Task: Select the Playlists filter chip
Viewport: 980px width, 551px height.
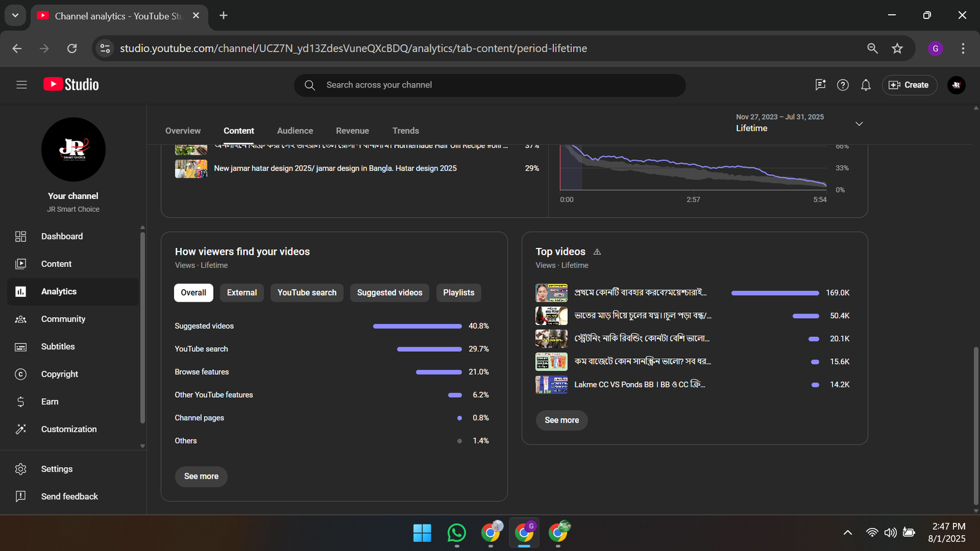Action: (459, 293)
